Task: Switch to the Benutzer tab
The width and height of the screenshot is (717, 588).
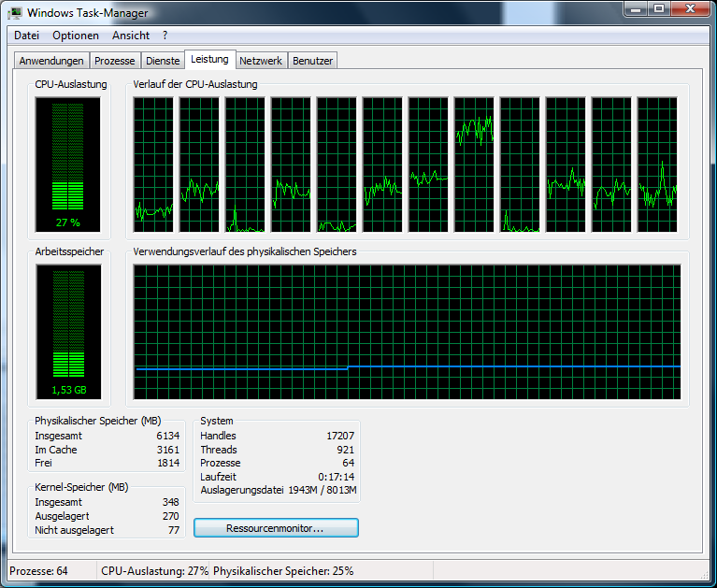Action: 312,61
